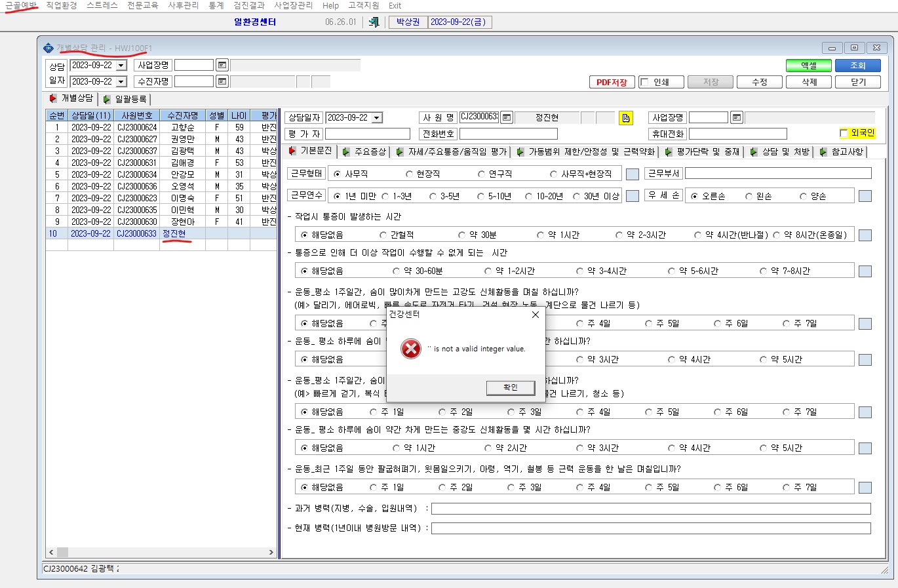Expand the second 일자 end date dropdown
This screenshot has height=588, width=898.
click(121, 82)
